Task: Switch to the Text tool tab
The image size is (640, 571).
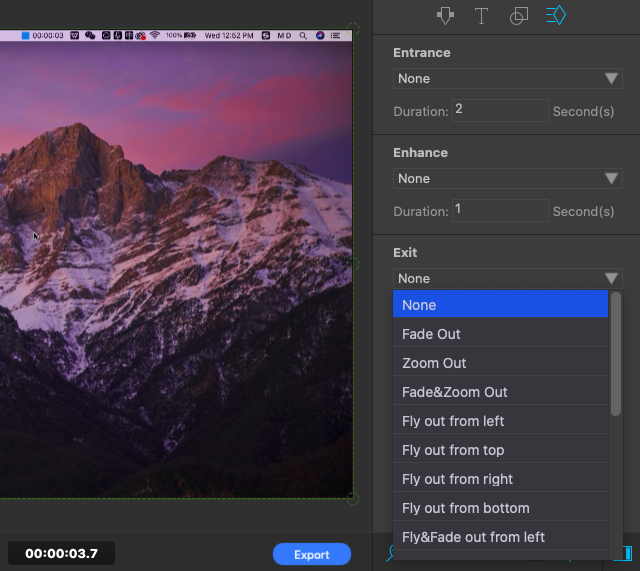Action: pyautogui.click(x=481, y=15)
